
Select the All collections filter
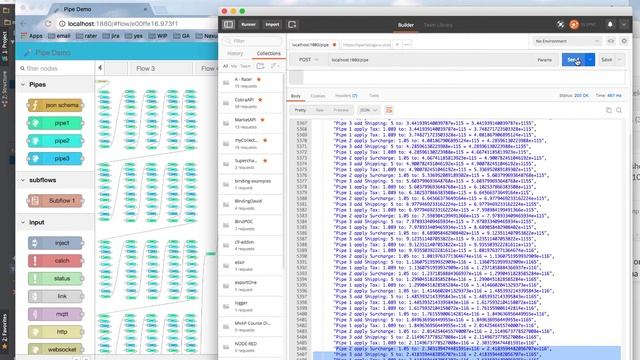[225, 66]
